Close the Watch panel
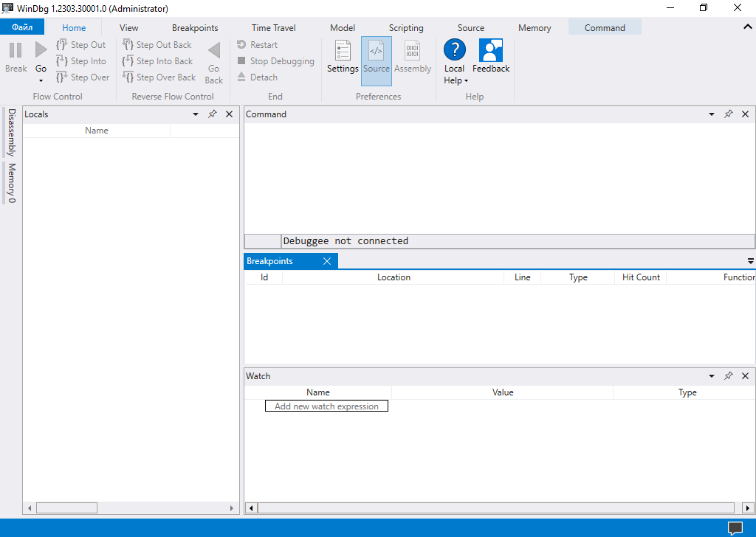Viewport: 756px width, 537px height. (x=745, y=376)
